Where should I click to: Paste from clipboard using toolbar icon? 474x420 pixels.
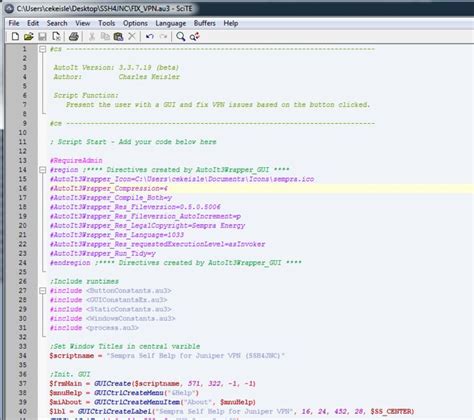click(x=118, y=36)
